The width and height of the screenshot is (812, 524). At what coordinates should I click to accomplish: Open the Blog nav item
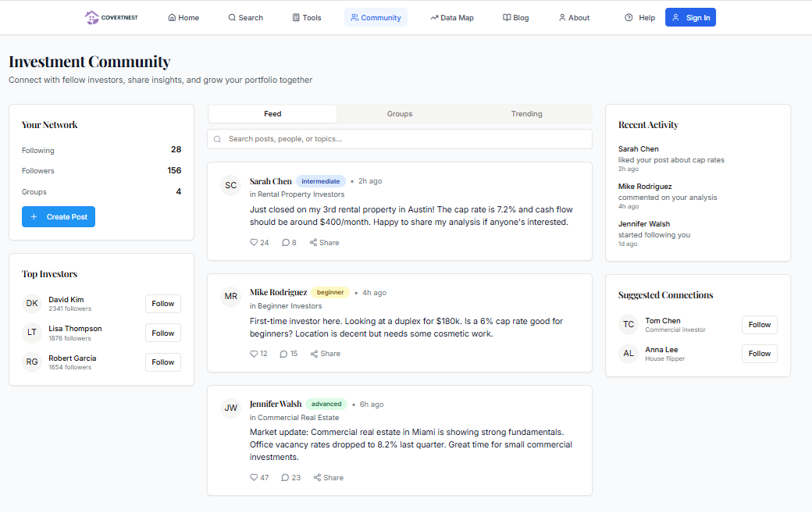(x=516, y=18)
